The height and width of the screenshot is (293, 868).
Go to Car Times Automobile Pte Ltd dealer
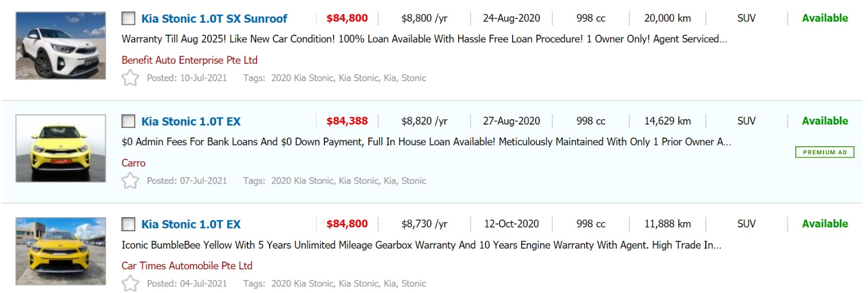[x=187, y=266]
